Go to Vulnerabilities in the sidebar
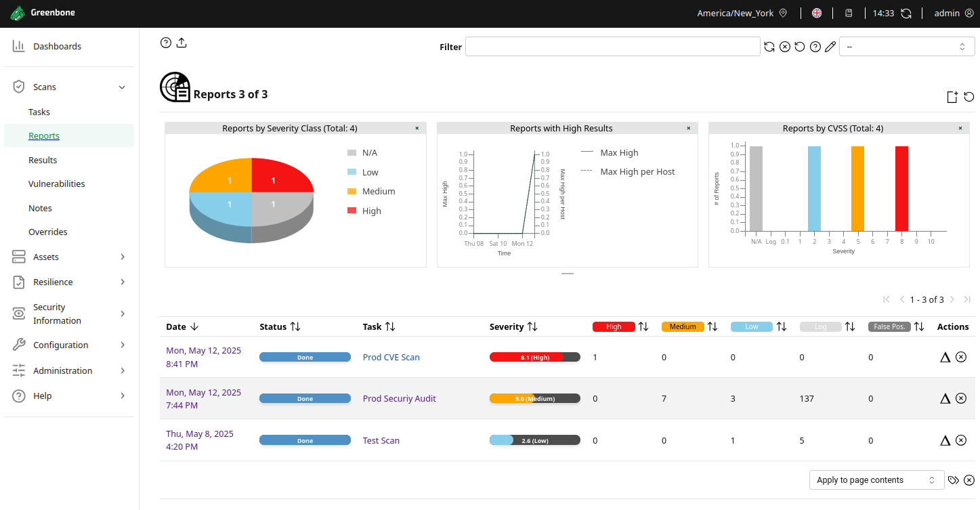Viewport: 980px width, 510px height. point(57,184)
